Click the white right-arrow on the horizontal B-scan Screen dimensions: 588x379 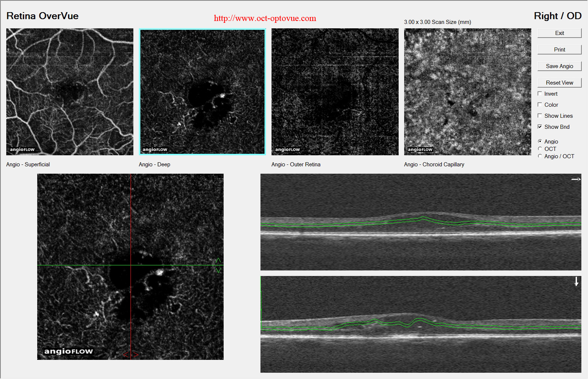pos(576,179)
